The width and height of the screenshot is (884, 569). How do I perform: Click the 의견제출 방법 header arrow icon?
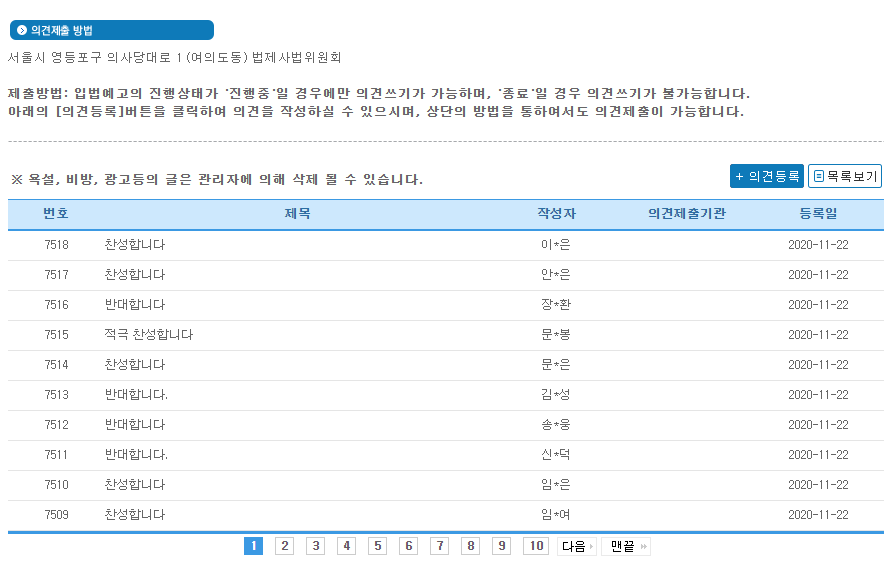[21, 30]
